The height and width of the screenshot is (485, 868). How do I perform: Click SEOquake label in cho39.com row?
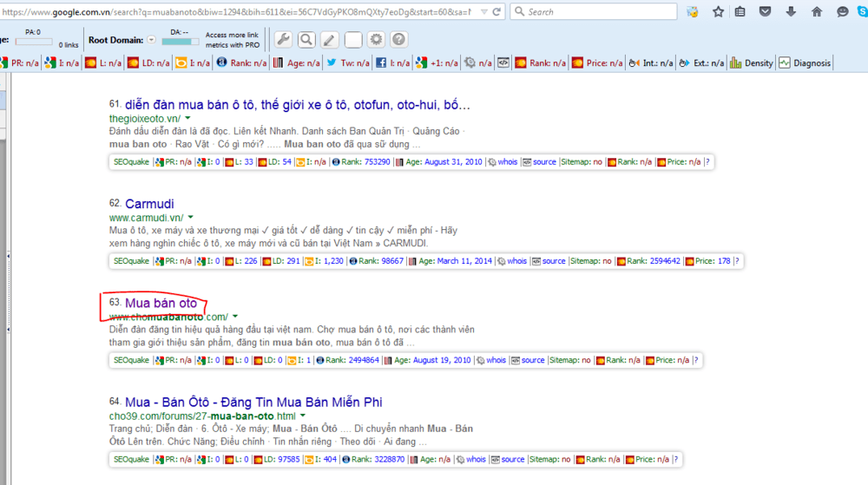[x=131, y=459]
